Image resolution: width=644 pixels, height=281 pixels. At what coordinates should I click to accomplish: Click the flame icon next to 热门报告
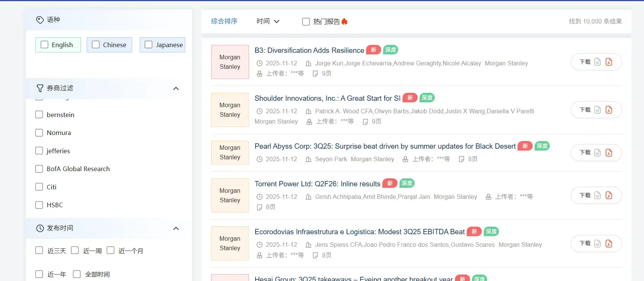click(344, 21)
